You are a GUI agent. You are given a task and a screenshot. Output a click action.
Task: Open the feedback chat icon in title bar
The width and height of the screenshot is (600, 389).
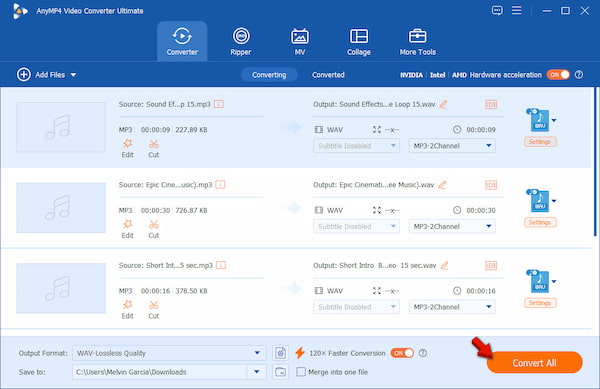coord(497,10)
